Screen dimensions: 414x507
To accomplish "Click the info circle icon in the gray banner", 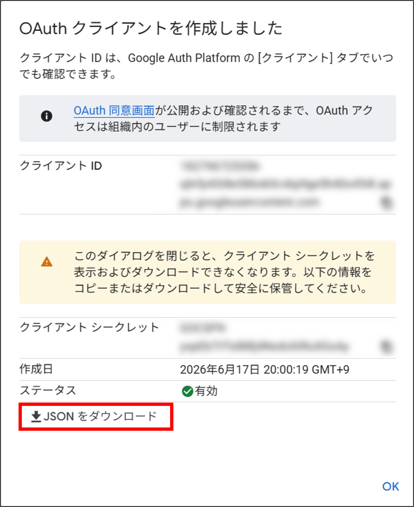I will click(47, 116).
